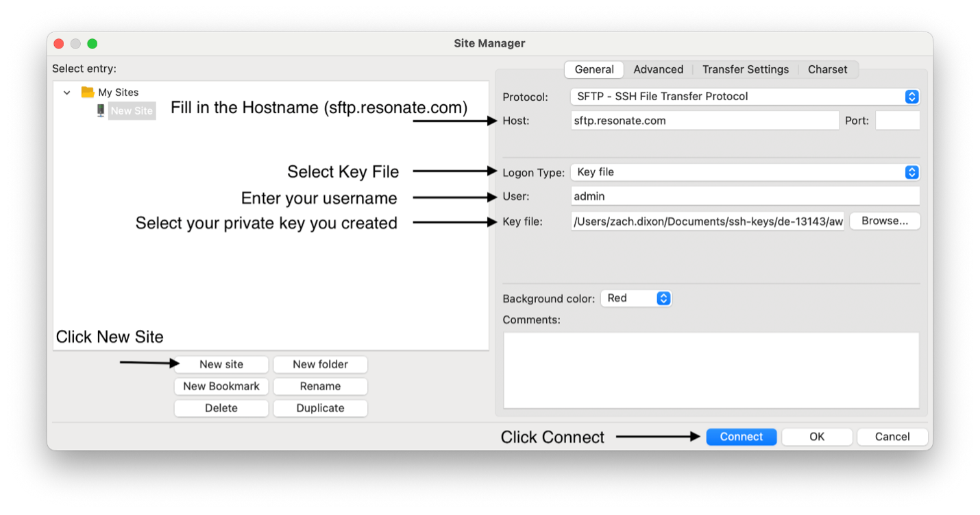Viewport: 980px width, 515px height.
Task: Focus the User input field
Action: tap(745, 196)
